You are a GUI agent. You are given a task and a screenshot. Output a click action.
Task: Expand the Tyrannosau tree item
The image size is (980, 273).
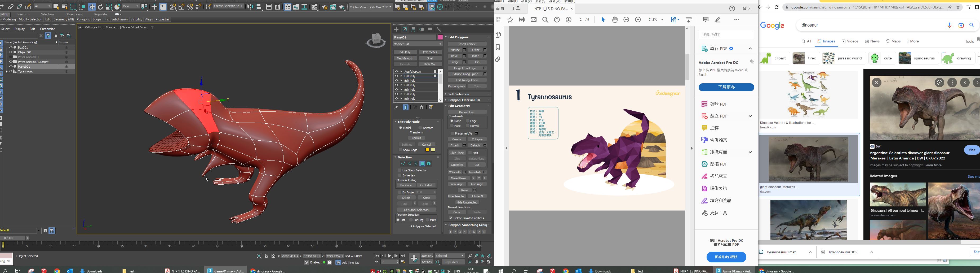tap(6, 72)
